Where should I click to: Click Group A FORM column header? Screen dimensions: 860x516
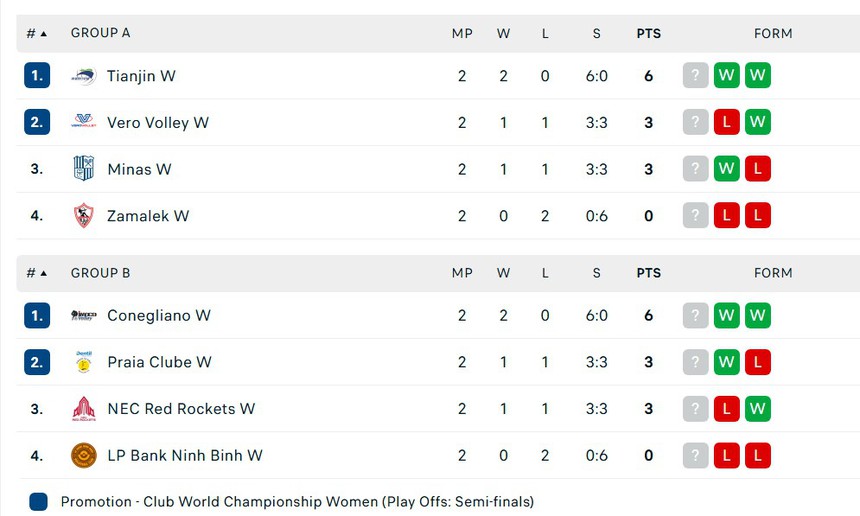[773, 33]
